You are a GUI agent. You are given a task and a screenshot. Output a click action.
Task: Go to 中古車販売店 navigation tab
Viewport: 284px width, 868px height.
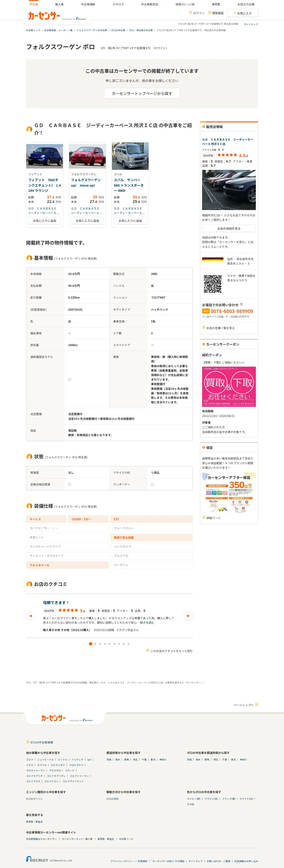pyautogui.click(x=149, y=4)
